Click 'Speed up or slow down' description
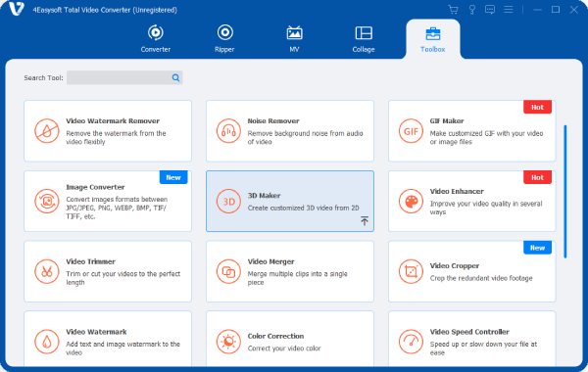The image size is (588, 372). (x=483, y=349)
